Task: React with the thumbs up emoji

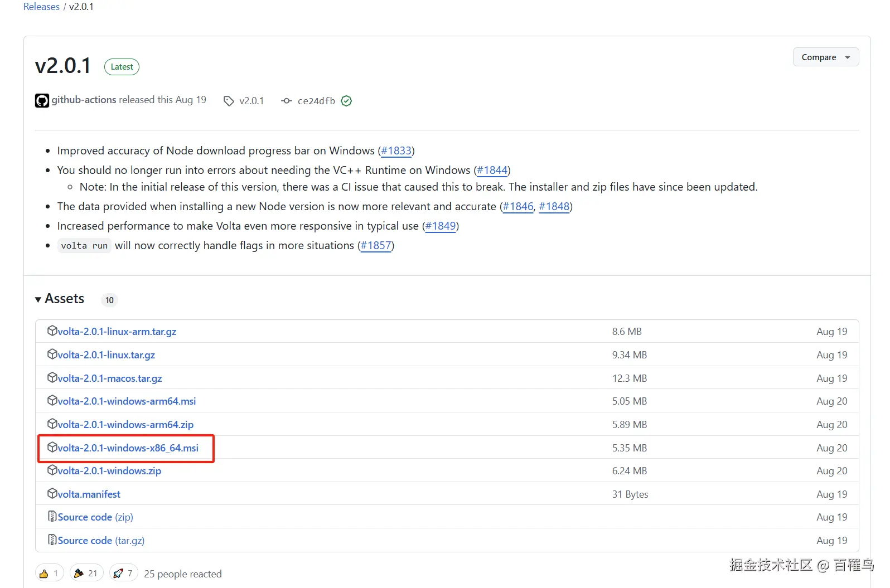Action: coord(50,573)
